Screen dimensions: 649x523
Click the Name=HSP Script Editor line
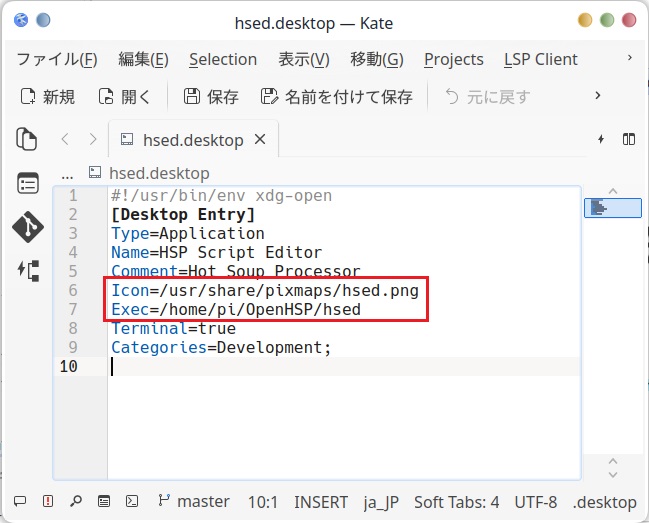coord(216,252)
